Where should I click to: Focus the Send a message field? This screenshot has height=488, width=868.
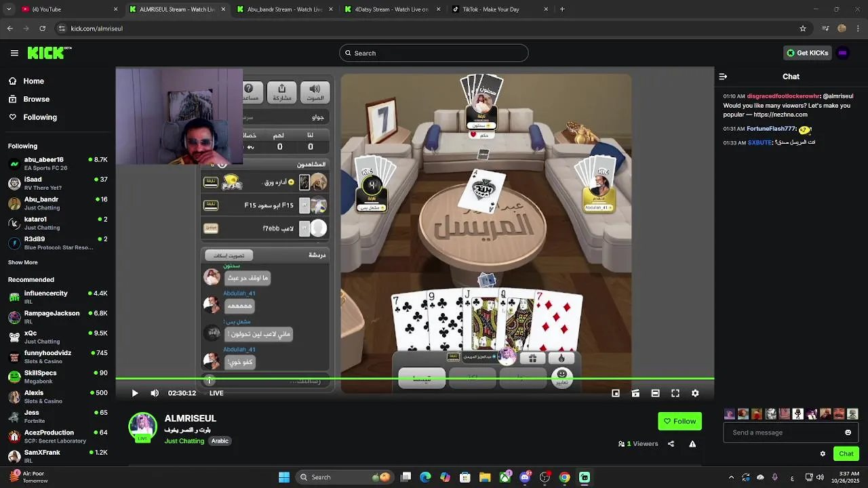791,432
